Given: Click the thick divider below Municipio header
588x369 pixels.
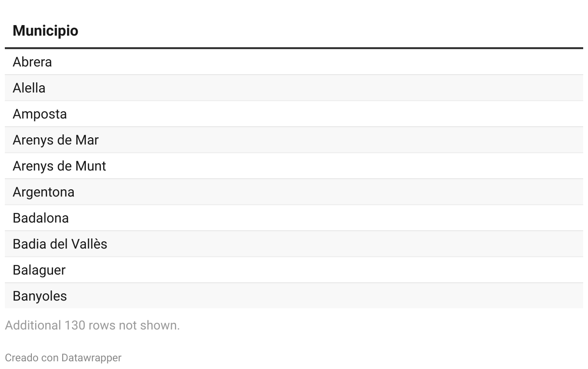Looking at the screenshot, I should (294, 48).
